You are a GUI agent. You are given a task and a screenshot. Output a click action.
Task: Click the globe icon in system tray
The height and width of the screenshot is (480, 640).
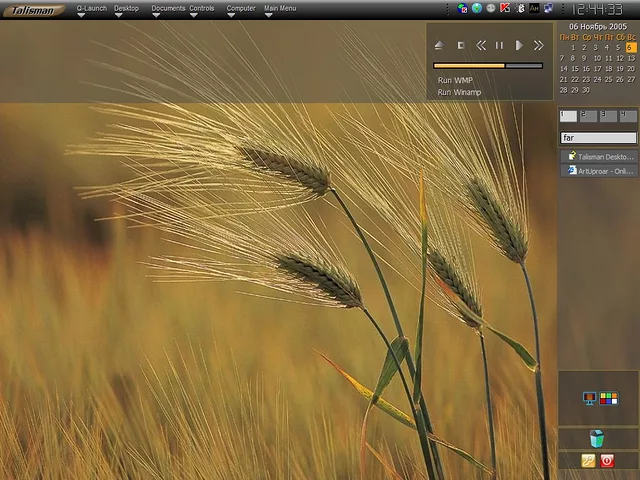click(477, 8)
